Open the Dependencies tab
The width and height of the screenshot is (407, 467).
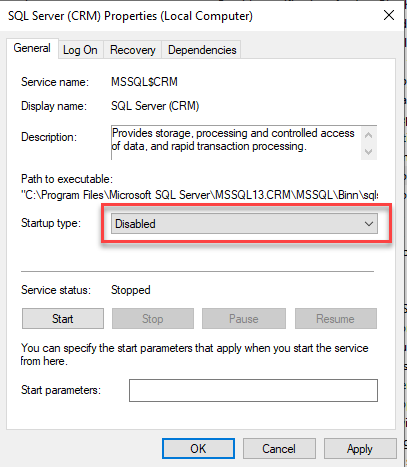[x=202, y=50]
